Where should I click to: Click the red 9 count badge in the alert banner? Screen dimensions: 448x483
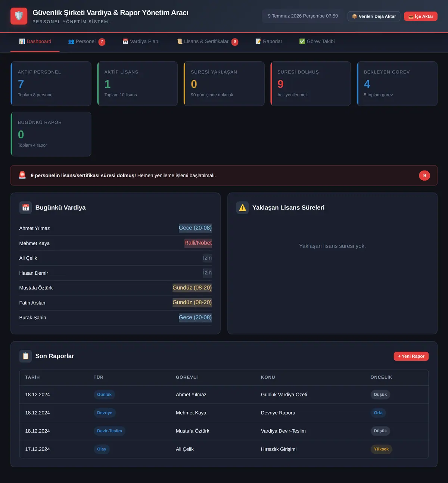pyautogui.click(x=424, y=175)
